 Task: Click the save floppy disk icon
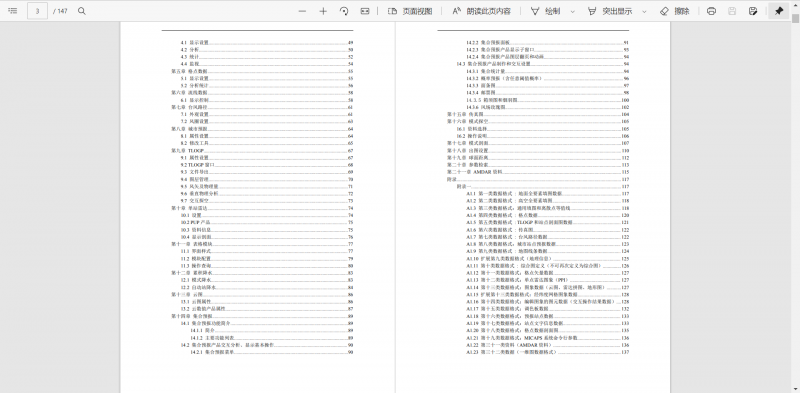(732, 11)
